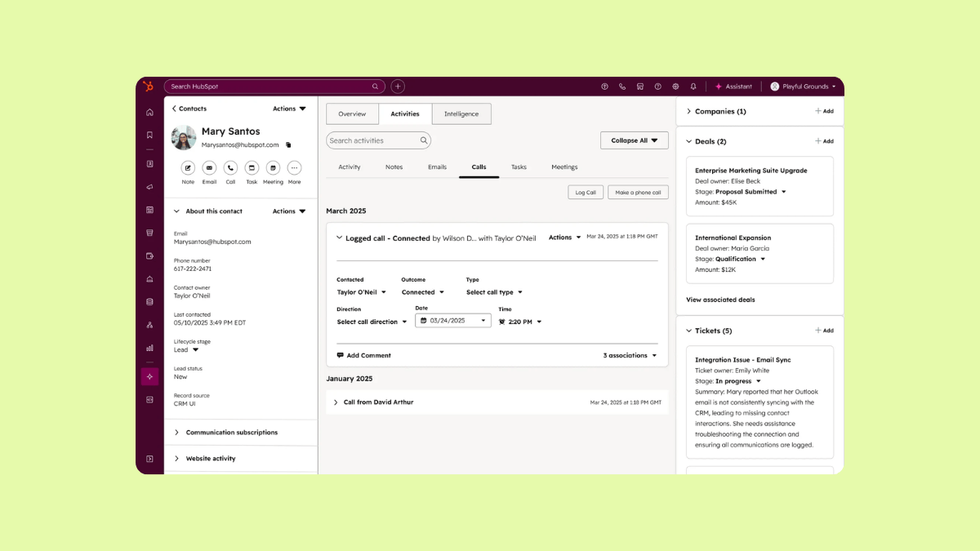Switch to the Overview tab

click(x=352, y=114)
